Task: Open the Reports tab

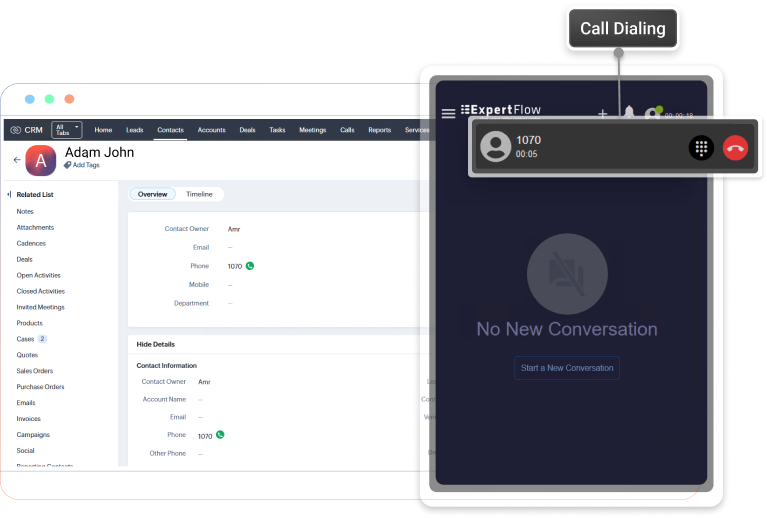Action: [380, 130]
